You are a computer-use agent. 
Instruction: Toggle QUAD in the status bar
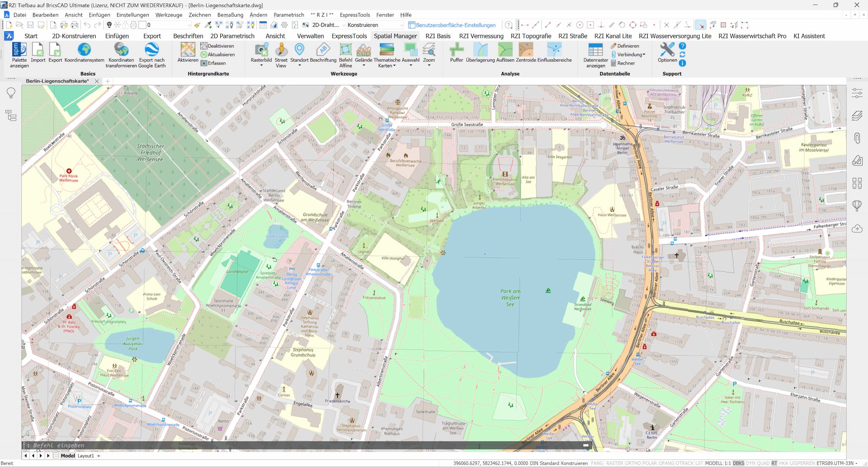tap(763, 463)
